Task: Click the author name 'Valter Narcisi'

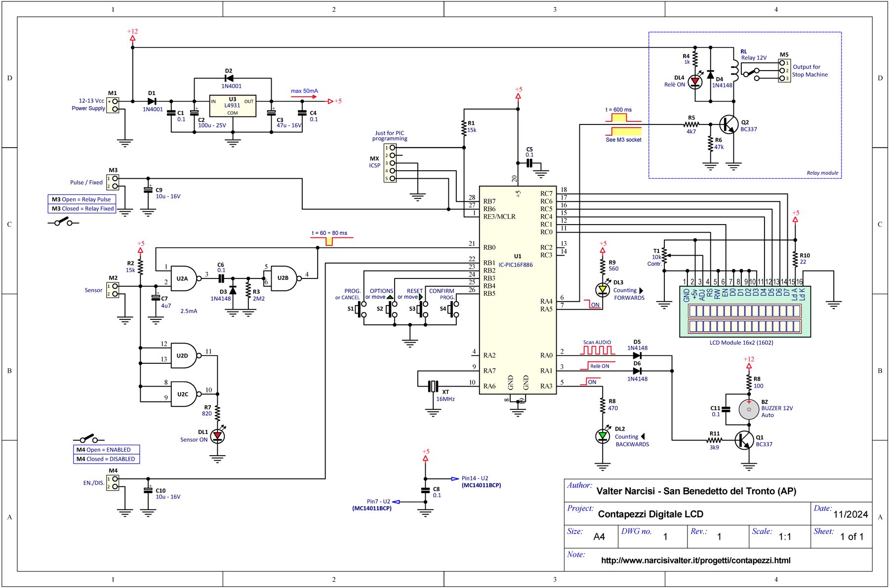Action: (625, 491)
